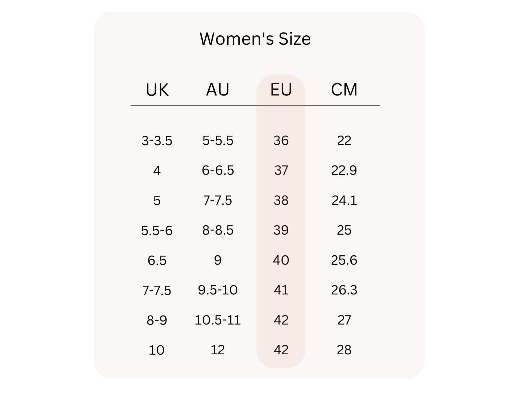532x399 pixels.
Task: Click the 22.9 centimeter value
Action: pyautogui.click(x=344, y=170)
